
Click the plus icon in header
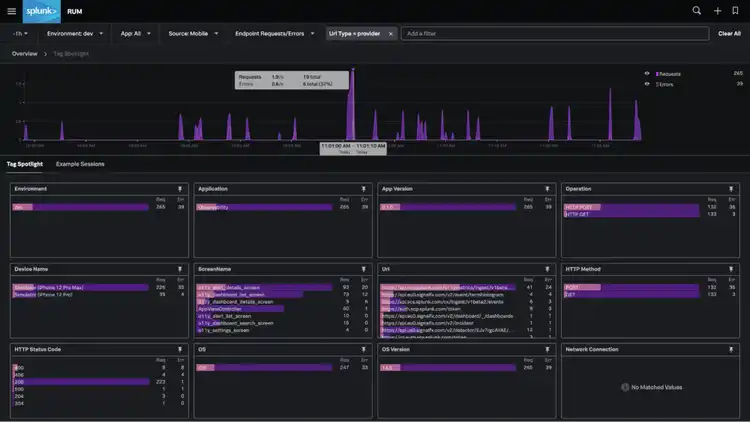coord(717,11)
